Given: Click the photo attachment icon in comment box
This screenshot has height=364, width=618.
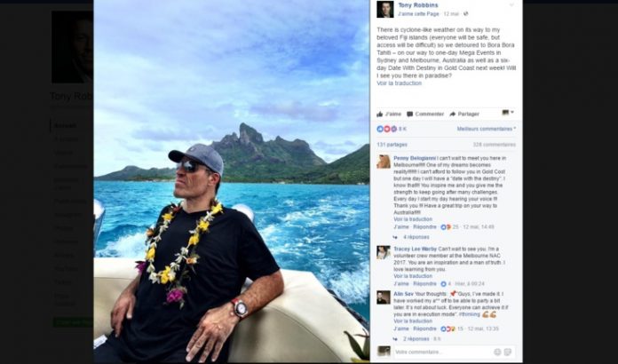Looking at the screenshot, I should pos(508,352).
